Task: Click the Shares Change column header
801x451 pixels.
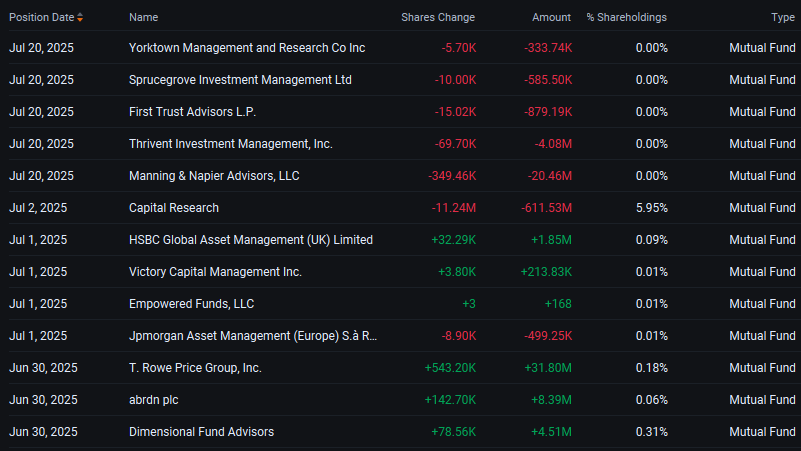Action: click(438, 17)
